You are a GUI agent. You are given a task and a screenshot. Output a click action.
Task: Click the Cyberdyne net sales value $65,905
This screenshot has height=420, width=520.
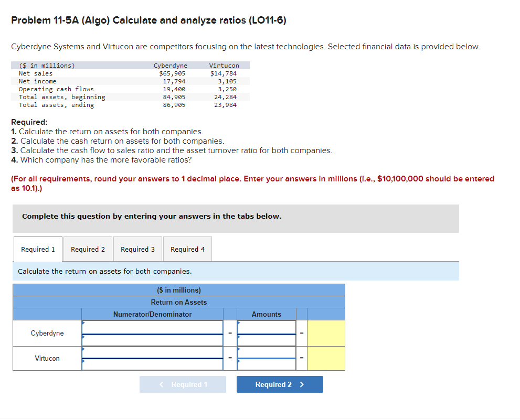click(x=172, y=73)
